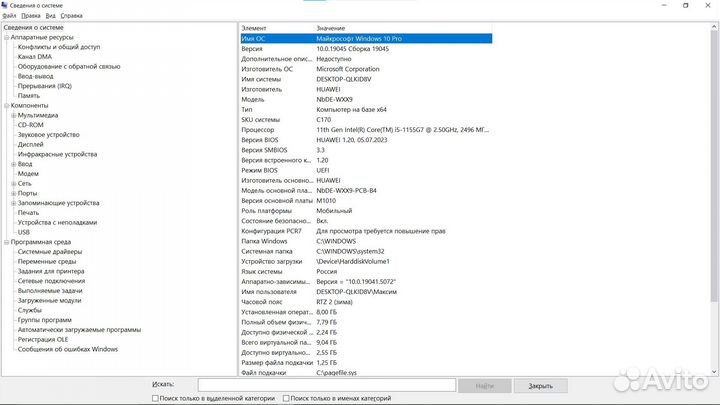Collapse the Аппаратные ресурсы node

pos(7,37)
